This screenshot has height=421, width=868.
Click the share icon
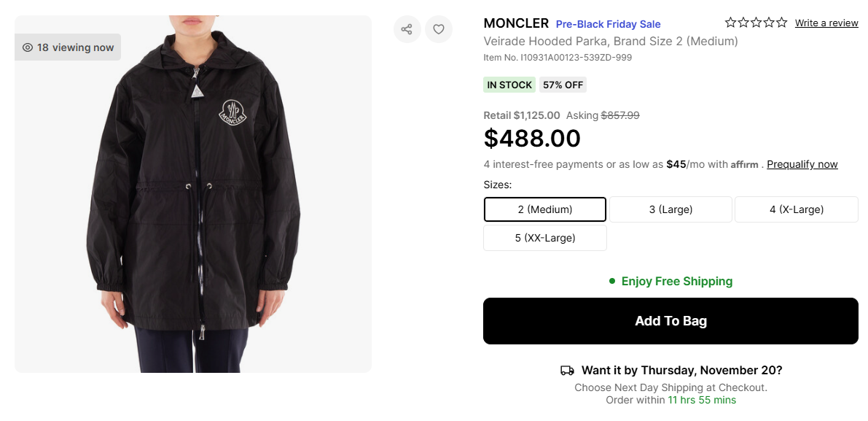(x=407, y=29)
